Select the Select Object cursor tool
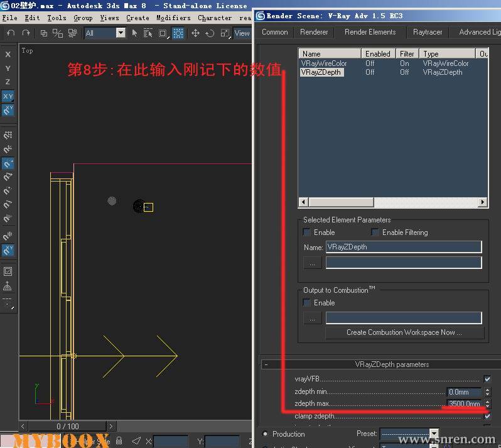 (x=134, y=33)
